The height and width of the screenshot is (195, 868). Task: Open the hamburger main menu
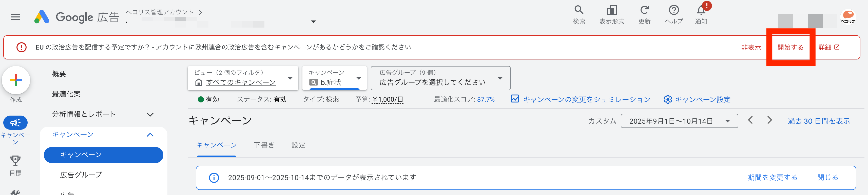pyautogui.click(x=15, y=17)
